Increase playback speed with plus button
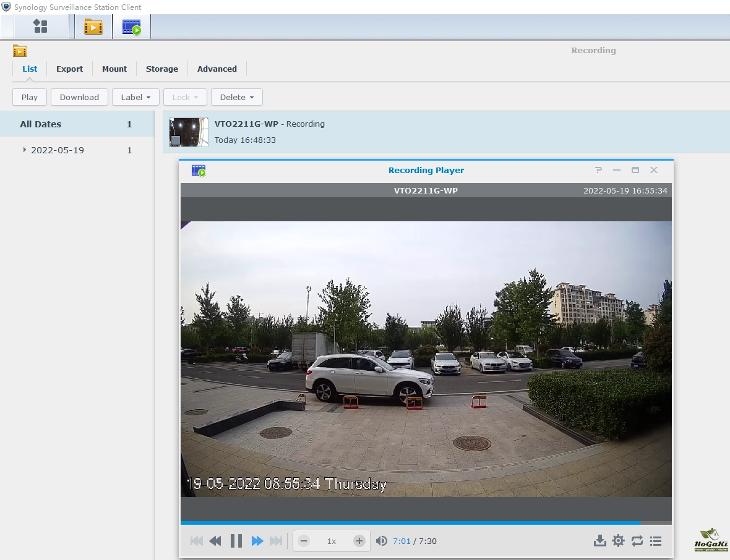 359,541
